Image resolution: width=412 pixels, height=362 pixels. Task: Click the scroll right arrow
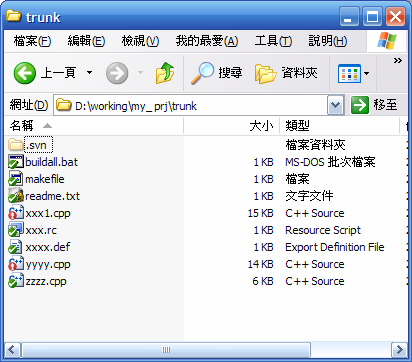tap(399, 350)
